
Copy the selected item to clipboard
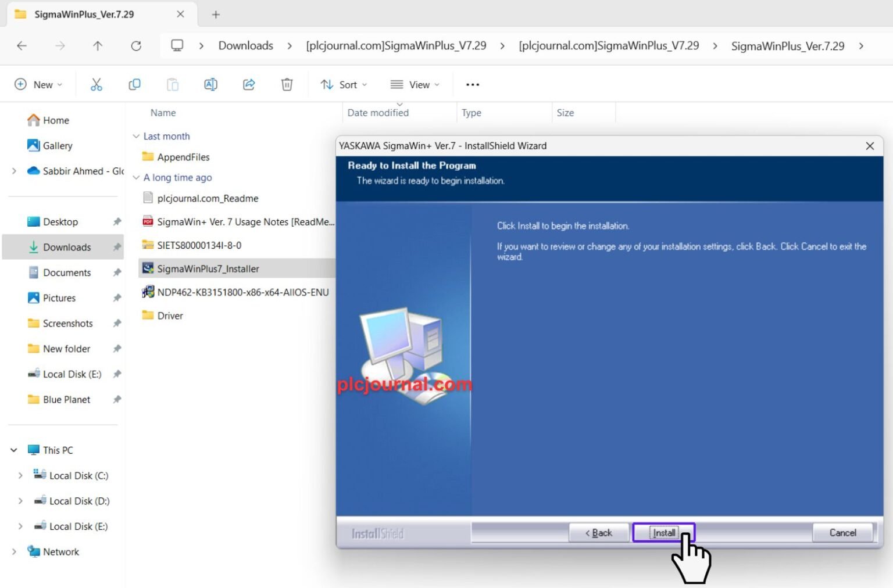pyautogui.click(x=134, y=84)
